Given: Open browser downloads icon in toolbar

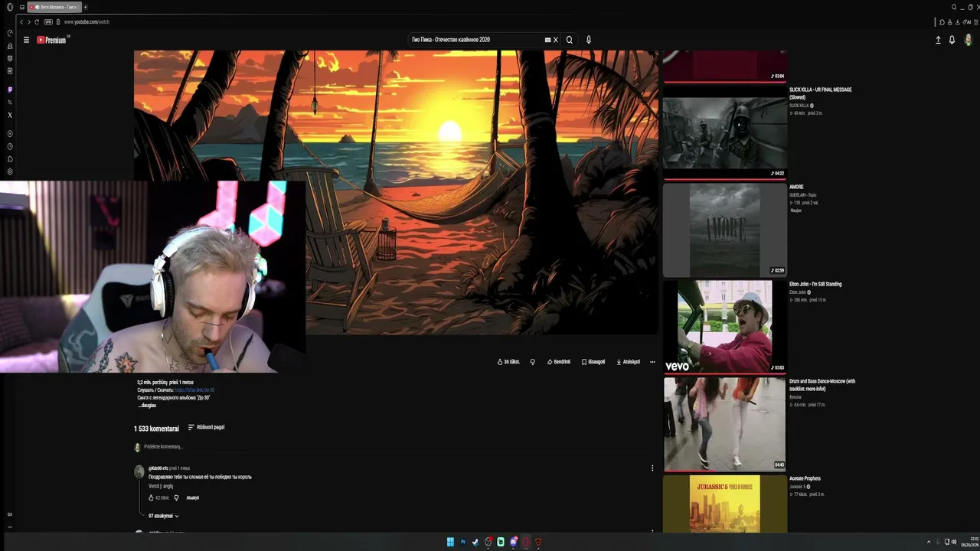Looking at the screenshot, I should [957, 21].
